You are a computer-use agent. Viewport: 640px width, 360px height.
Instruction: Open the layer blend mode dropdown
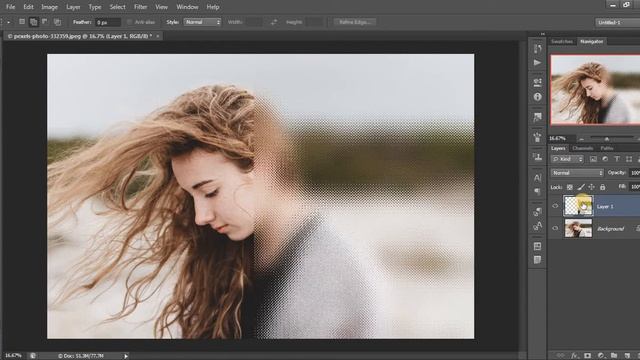click(x=577, y=173)
